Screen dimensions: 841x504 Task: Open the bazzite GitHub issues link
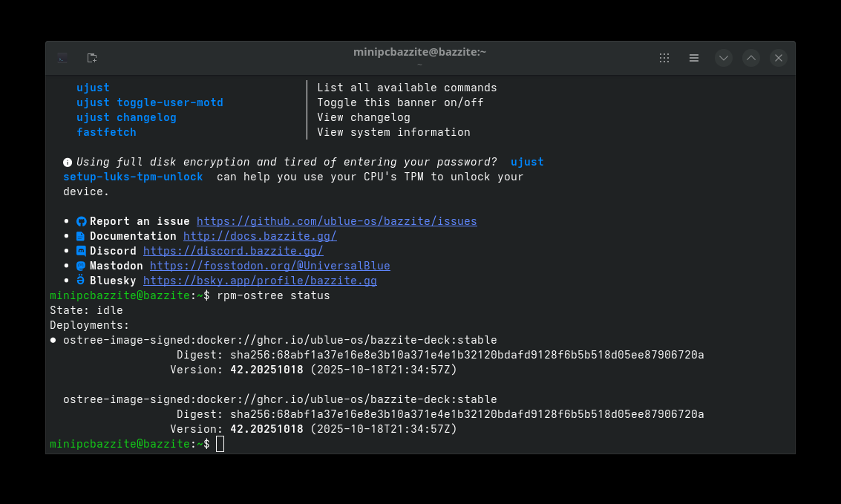click(336, 221)
